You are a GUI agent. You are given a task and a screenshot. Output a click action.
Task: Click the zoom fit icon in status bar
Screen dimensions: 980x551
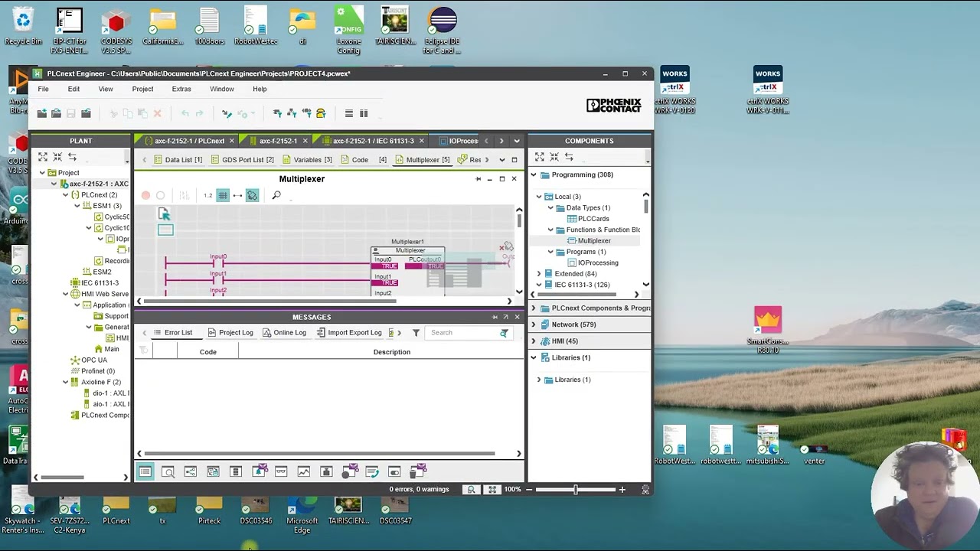(492, 490)
